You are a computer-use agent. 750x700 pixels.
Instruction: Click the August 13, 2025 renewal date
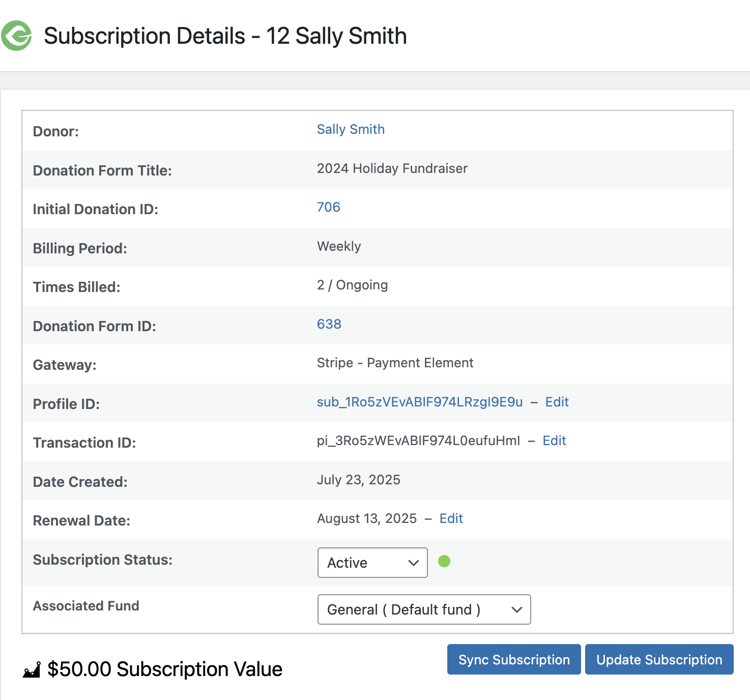point(366,518)
